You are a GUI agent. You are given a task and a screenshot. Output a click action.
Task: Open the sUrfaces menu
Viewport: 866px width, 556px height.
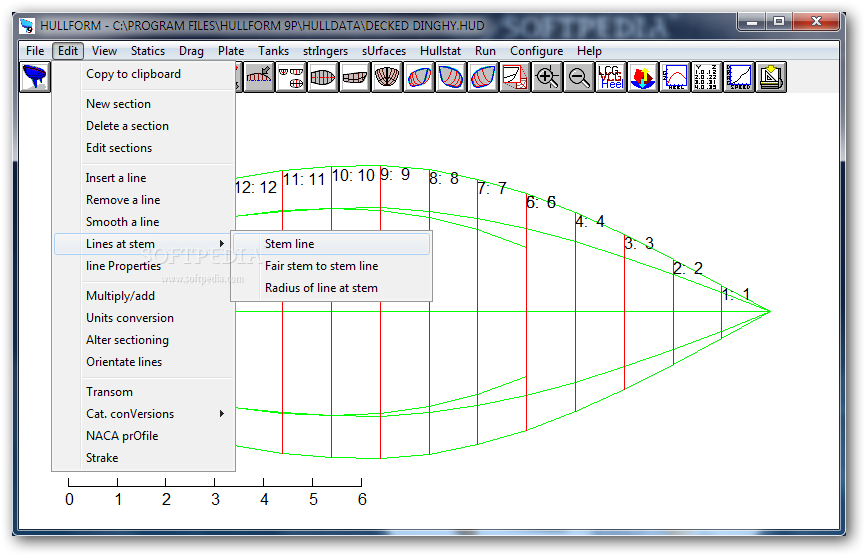(384, 51)
